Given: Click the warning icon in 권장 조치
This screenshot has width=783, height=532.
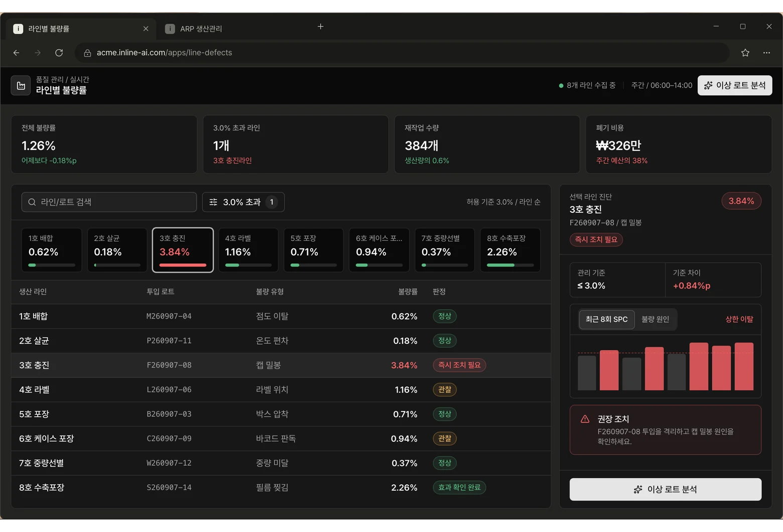Looking at the screenshot, I should [585, 419].
